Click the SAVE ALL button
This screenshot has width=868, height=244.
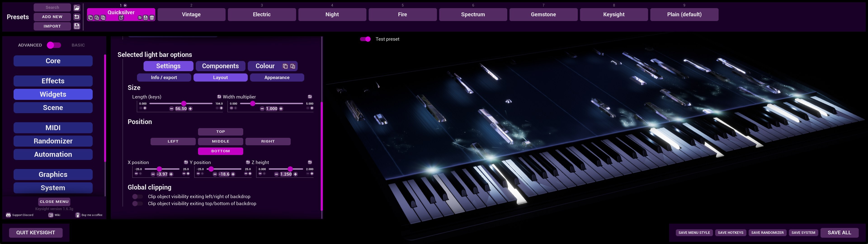click(x=839, y=232)
